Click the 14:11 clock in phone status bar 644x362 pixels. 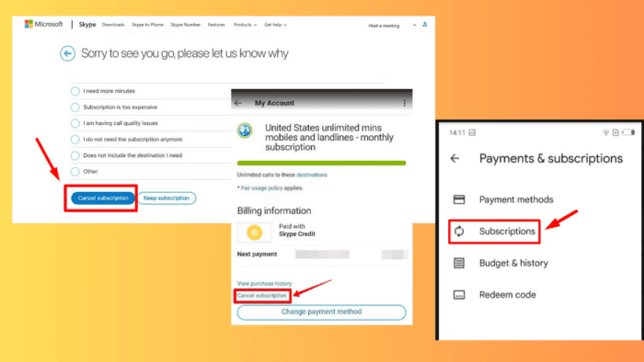point(457,132)
